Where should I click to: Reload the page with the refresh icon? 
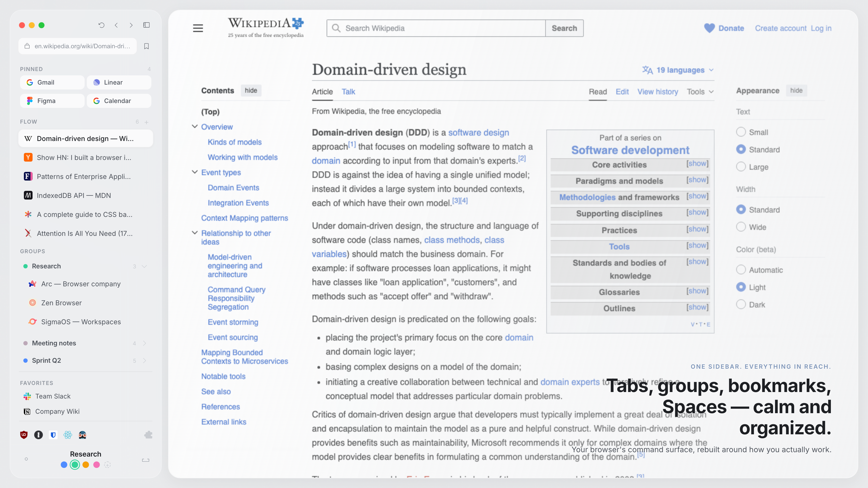tap(101, 25)
